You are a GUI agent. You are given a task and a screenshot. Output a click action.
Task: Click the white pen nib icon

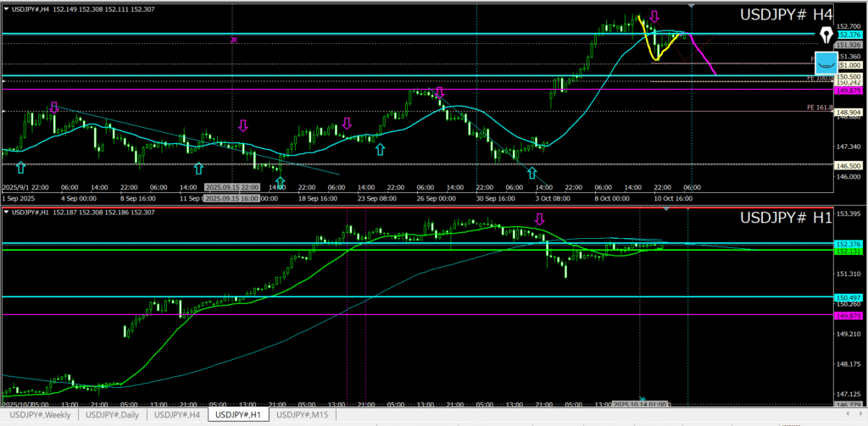826,35
